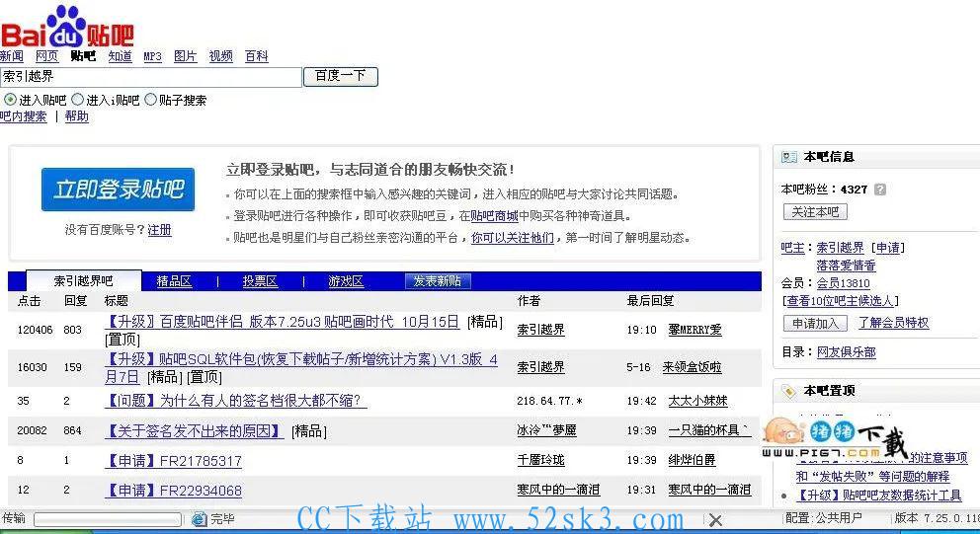Open the 吧内搜索 link
The width and height of the screenshot is (980, 534).
coord(23,116)
